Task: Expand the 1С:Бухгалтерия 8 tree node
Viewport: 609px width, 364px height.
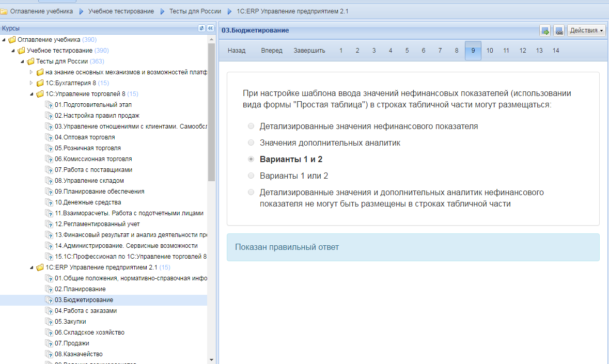Action: pos(32,83)
